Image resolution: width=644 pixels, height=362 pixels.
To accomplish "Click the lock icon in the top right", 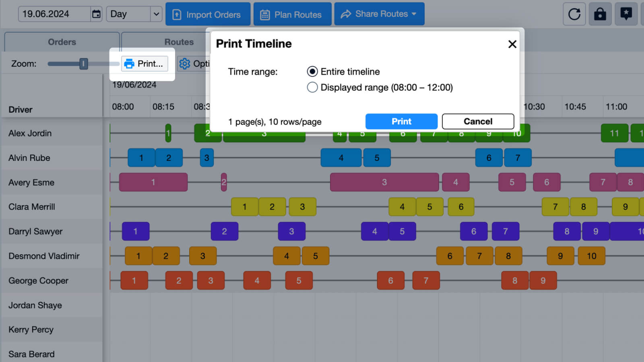I will tap(600, 14).
